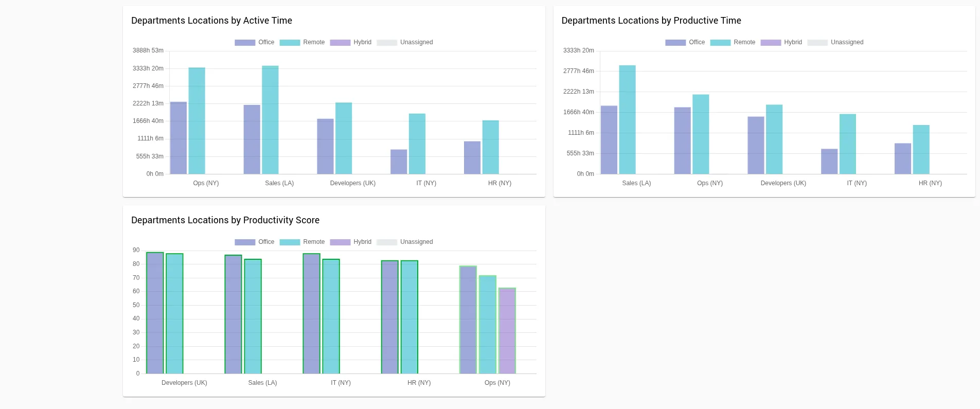
Task: Click 'HR (NY)' axis label in Productive Time
Action: 930,183
